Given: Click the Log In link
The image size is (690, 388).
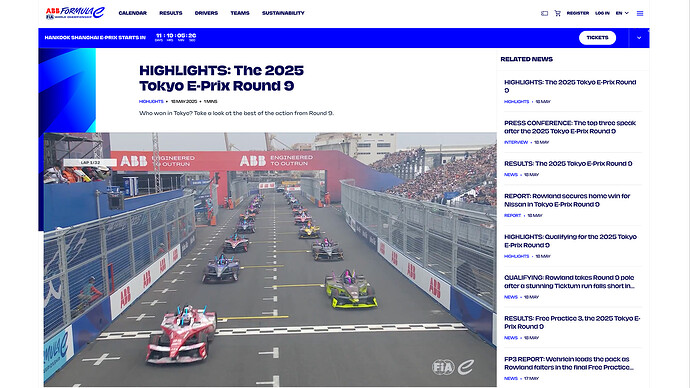Looking at the screenshot, I should coord(602,13).
